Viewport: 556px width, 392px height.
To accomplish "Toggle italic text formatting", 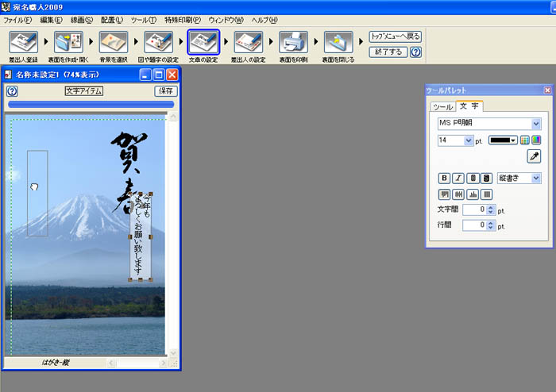I will point(458,179).
